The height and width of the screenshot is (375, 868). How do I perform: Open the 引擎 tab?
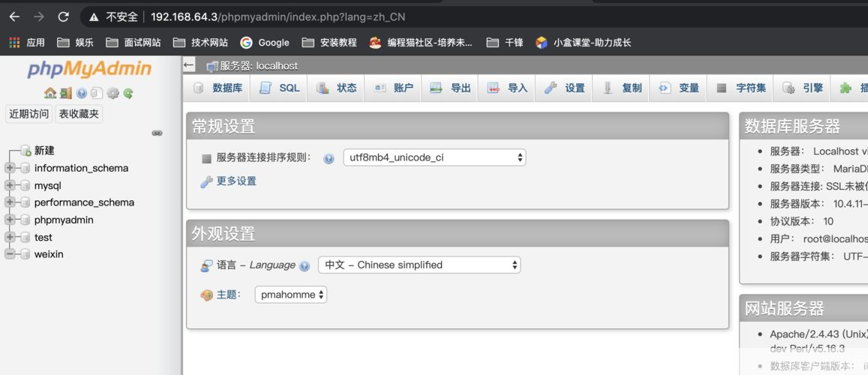coord(802,88)
